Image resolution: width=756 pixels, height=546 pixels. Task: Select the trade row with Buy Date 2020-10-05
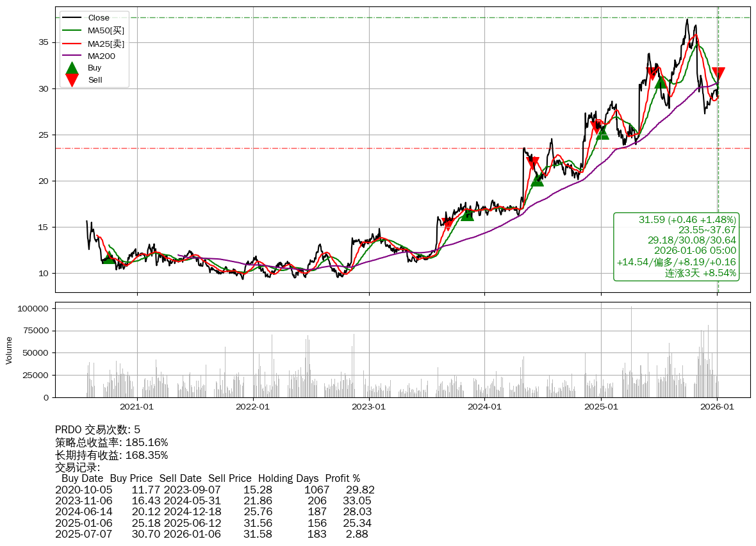(x=215, y=490)
